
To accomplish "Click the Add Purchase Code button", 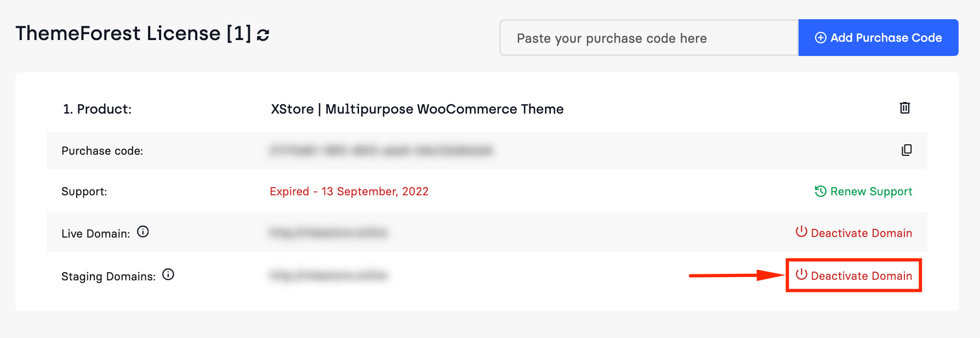I will click(x=878, y=37).
